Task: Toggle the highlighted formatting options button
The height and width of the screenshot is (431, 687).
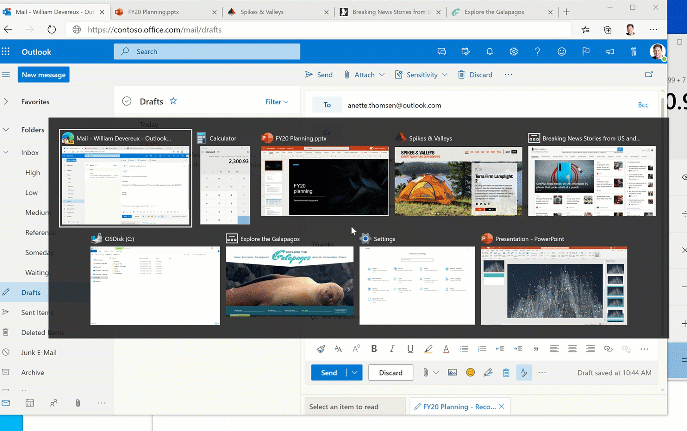Action: (524, 372)
